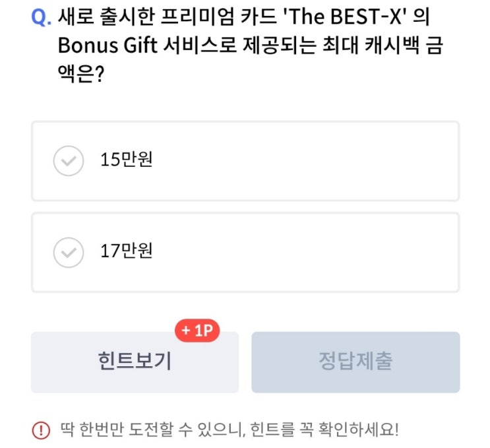Tap the red +1P badge
The image size is (490, 448).
tap(197, 331)
